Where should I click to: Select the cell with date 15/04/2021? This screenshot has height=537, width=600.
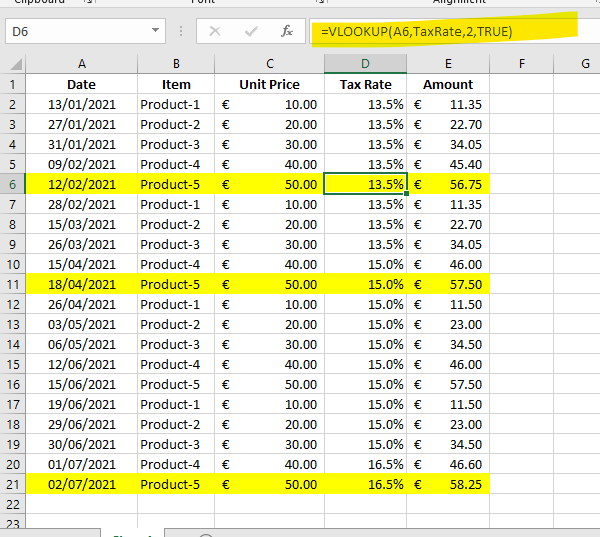(82, 264)
